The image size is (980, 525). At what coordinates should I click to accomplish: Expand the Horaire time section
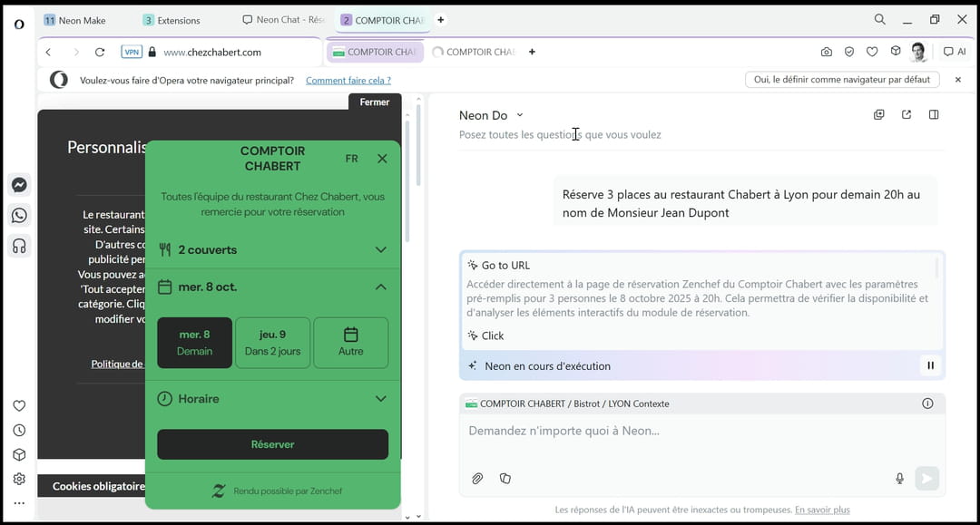[272, 398]
